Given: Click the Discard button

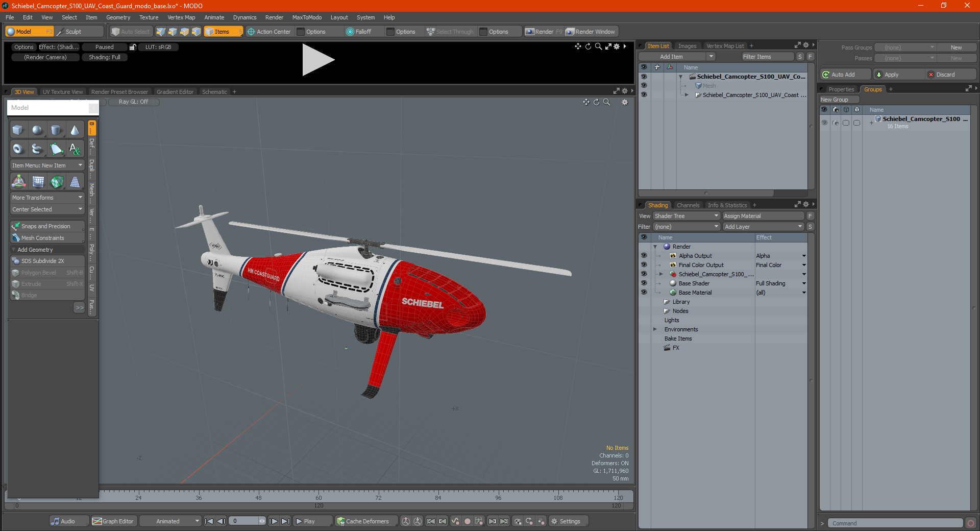Looking at the screenshot, I should coord(951,75).
